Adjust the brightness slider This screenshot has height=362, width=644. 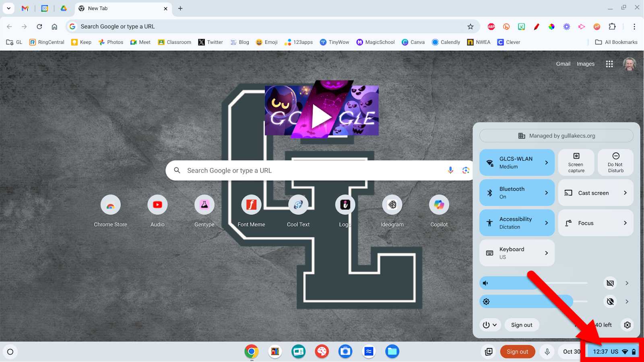point(534,301)
